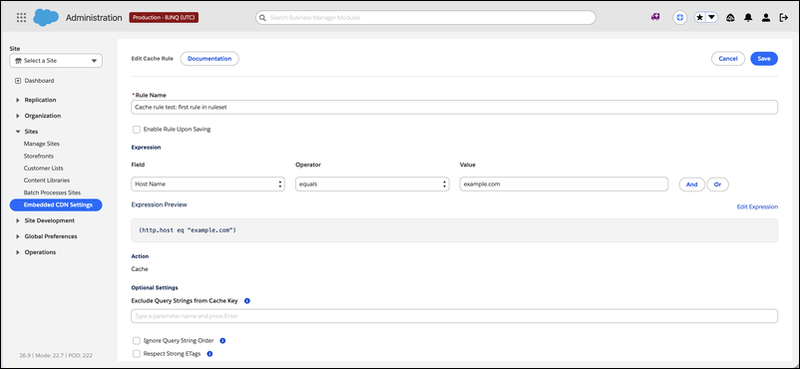Check Respect Strong ETags
The image size is (800, 369).
tap(137, 353)
